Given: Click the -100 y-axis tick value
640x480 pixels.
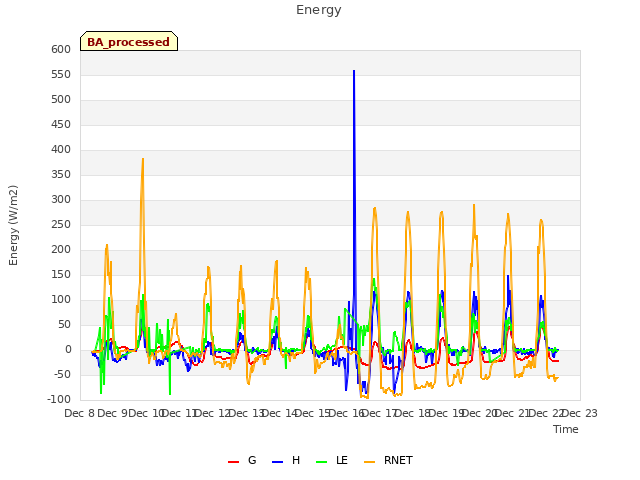Looking at the screenshot, I should click(59, 400).
